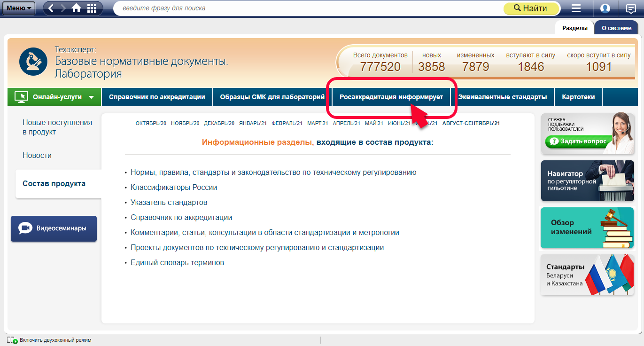Open Справочник по аккредитации list link

point(181,218)
